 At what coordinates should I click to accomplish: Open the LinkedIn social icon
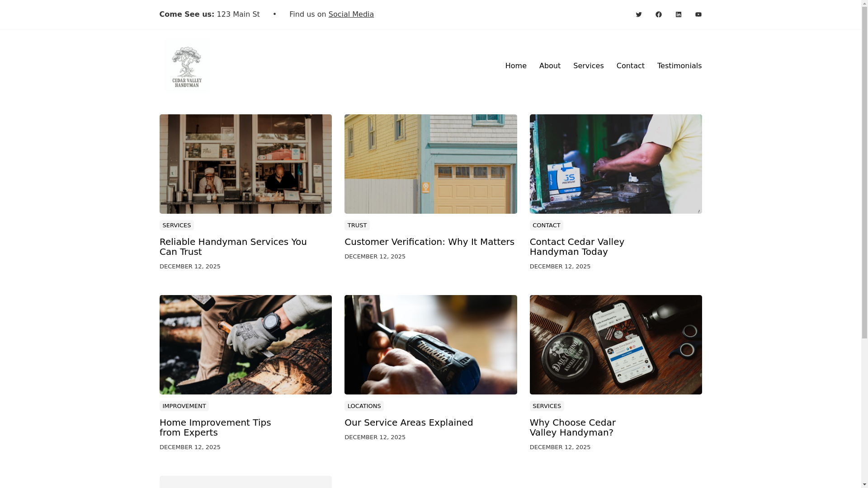(678, 14)
